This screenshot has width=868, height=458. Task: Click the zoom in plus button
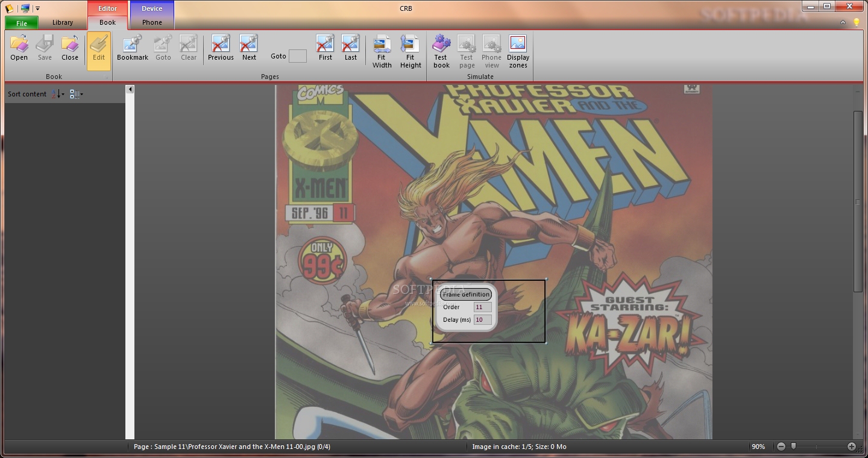tap(851, 447)
